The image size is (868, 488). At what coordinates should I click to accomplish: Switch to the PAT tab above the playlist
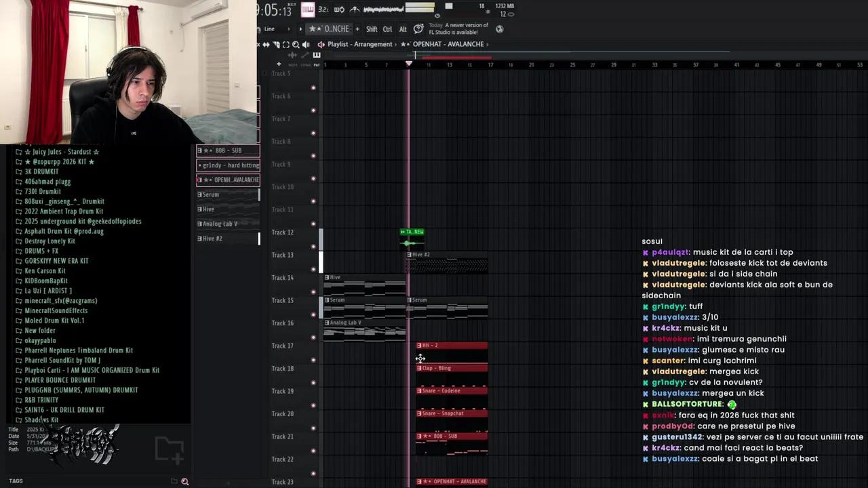pos(317,64)
